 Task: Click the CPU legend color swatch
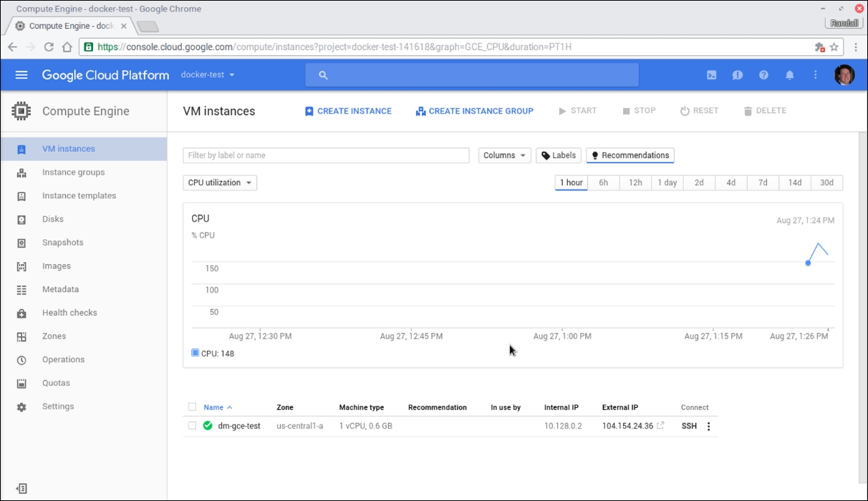click(x=195, y=353)
